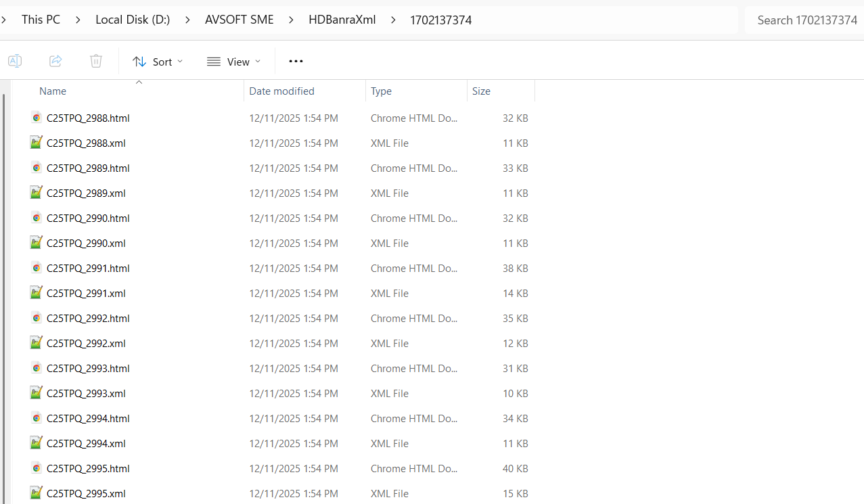This screenshot has height=504, width=864.
Task: Click the Share icon in toolbar
Action: click(55, 62)
